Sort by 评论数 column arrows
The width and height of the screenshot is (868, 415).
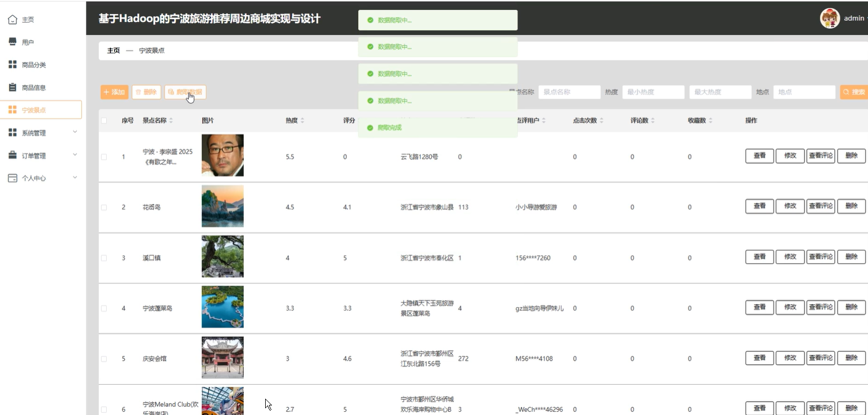click(x=653, y=120)
